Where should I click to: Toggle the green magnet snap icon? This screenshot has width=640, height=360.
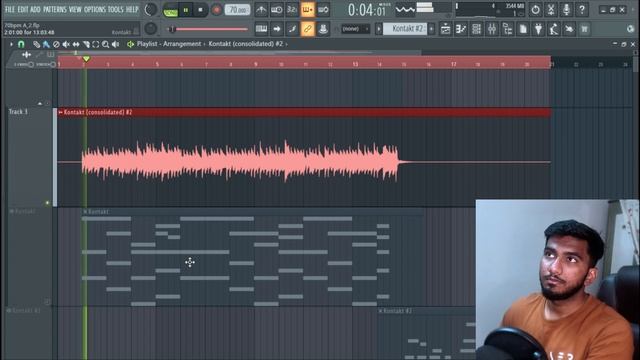coord(21,44)
